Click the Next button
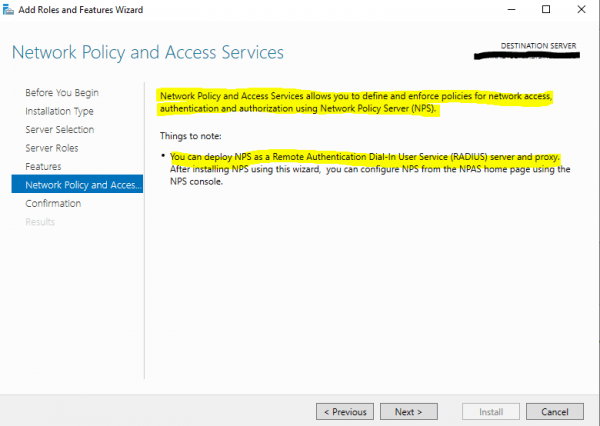 [409, 412]
